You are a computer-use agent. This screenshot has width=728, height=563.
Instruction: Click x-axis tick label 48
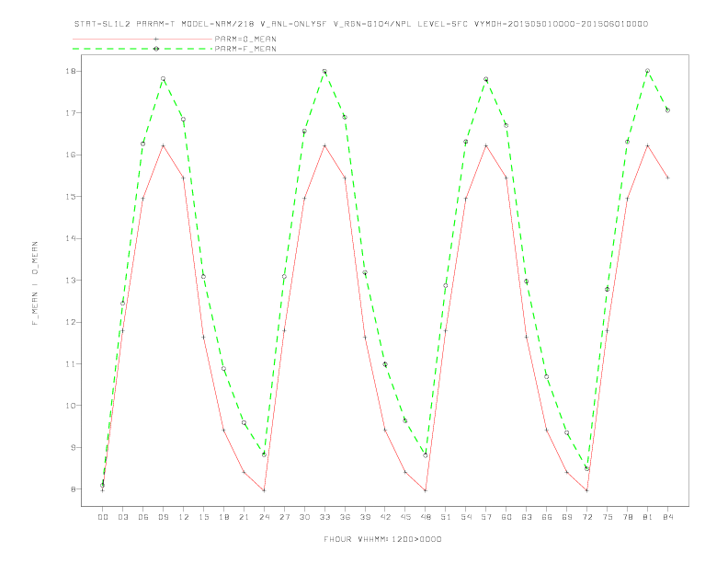point(426,517)
